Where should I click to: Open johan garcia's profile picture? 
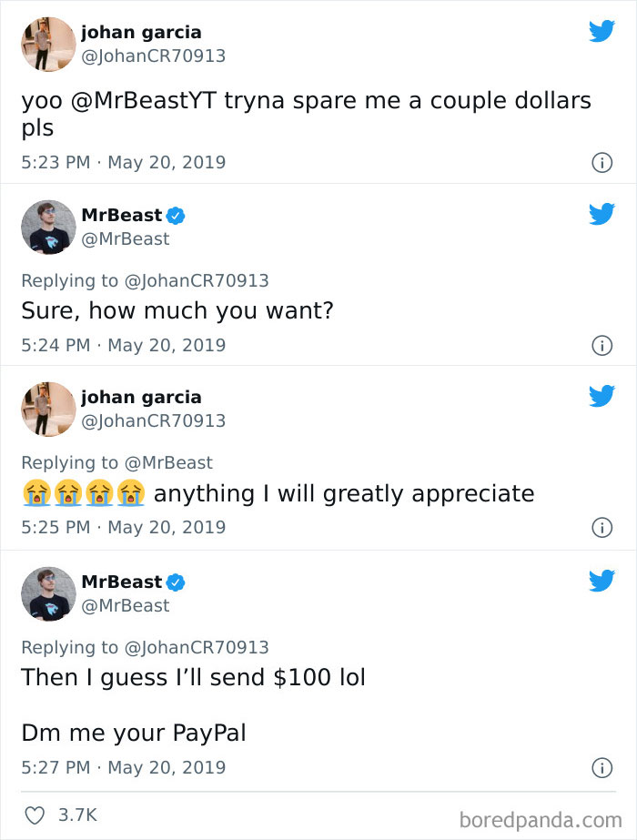click(x=47, y=45)
